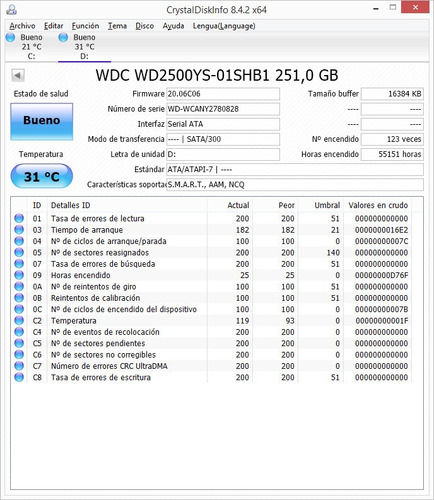Click raw value 00000000007B
The width and height of the screenshot is (434, 500).
point(382,309)
